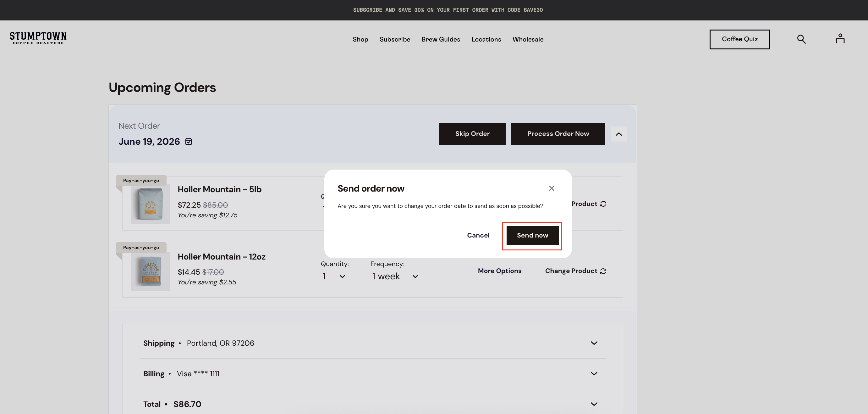Open the Shop menu

(x=360, y=39)
